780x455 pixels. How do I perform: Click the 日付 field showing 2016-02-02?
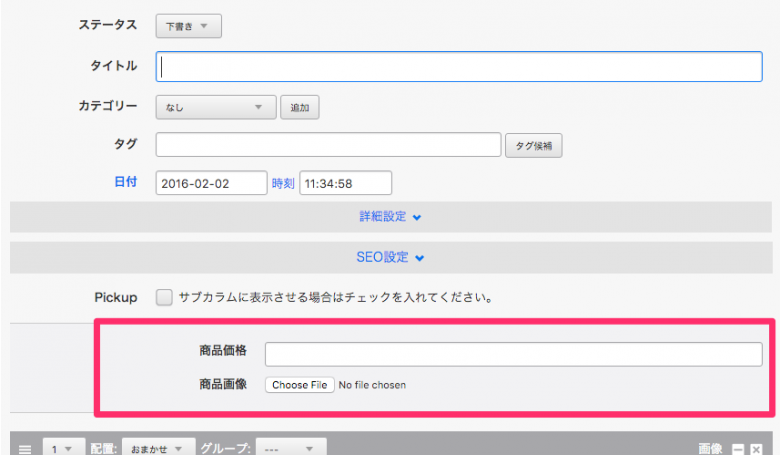tap(211, 183)
